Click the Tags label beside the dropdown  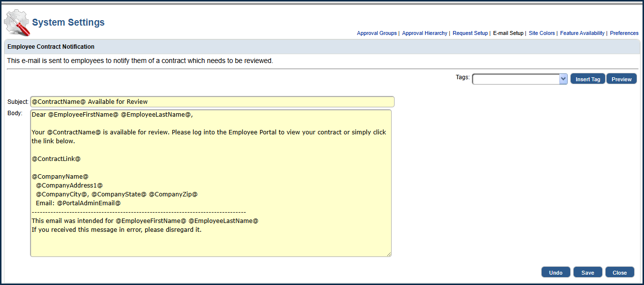[462, 77]
